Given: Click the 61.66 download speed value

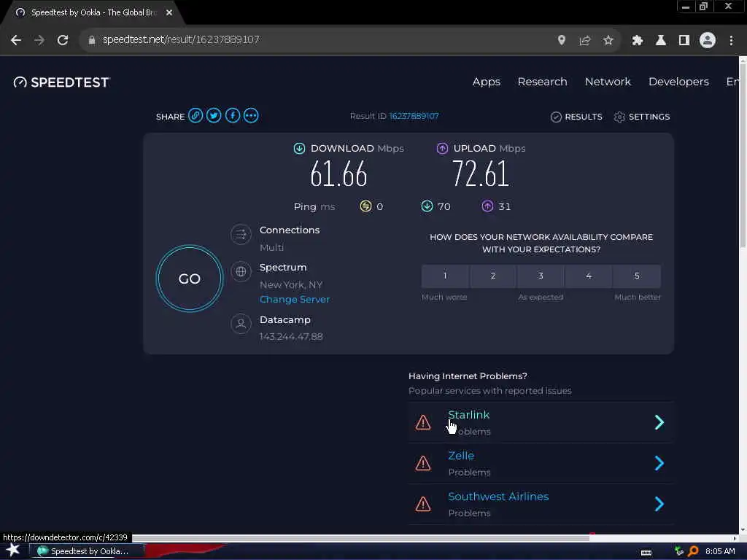Looking at the screenshot, I should [x=338, y=174].
